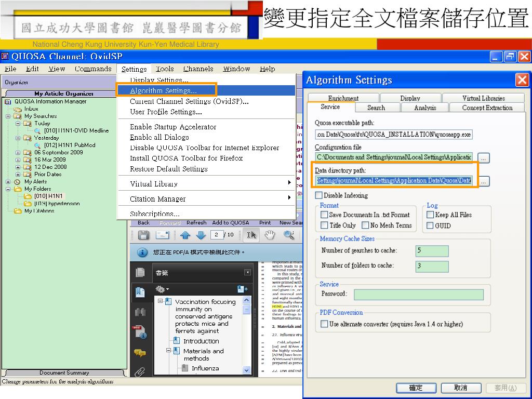Check the Title Only option
532x399 pixels.
tap(324, 225)
